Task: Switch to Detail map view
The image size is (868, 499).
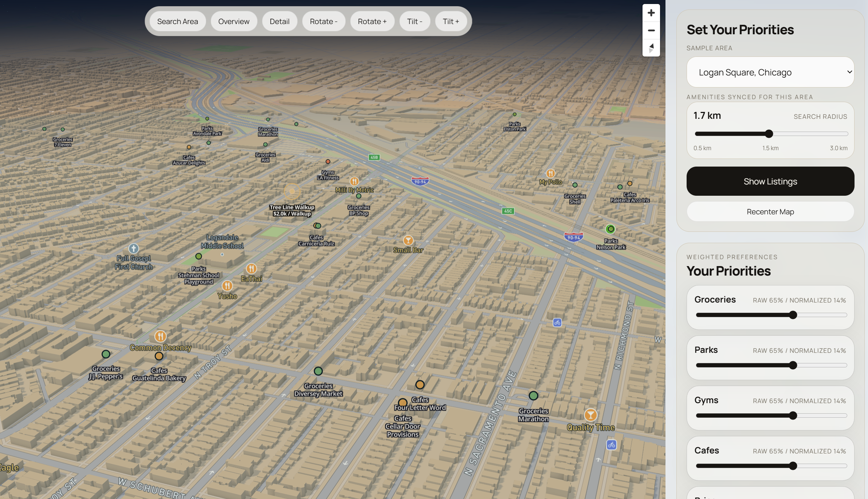Action: click(279, 22)
